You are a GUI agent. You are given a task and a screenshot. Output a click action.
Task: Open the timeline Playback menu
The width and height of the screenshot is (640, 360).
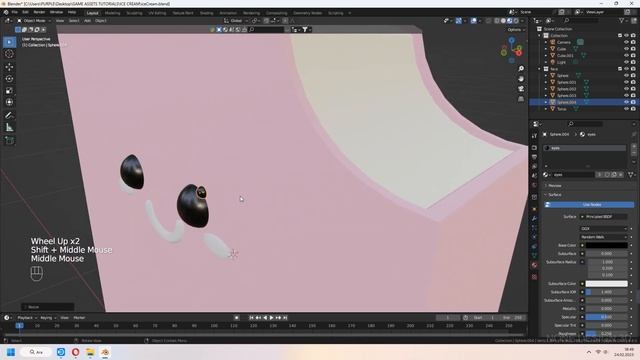pyautogui.click(x=27, y=318)
